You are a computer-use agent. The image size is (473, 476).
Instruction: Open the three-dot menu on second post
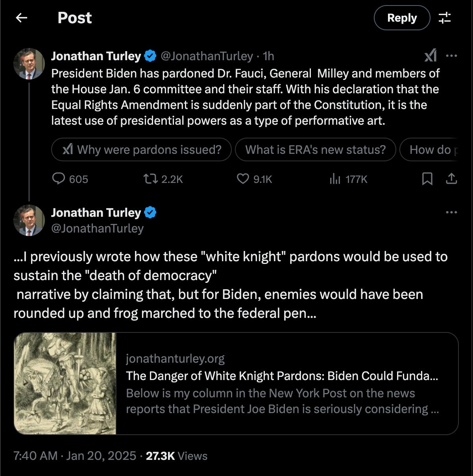(x=451, y=212)
